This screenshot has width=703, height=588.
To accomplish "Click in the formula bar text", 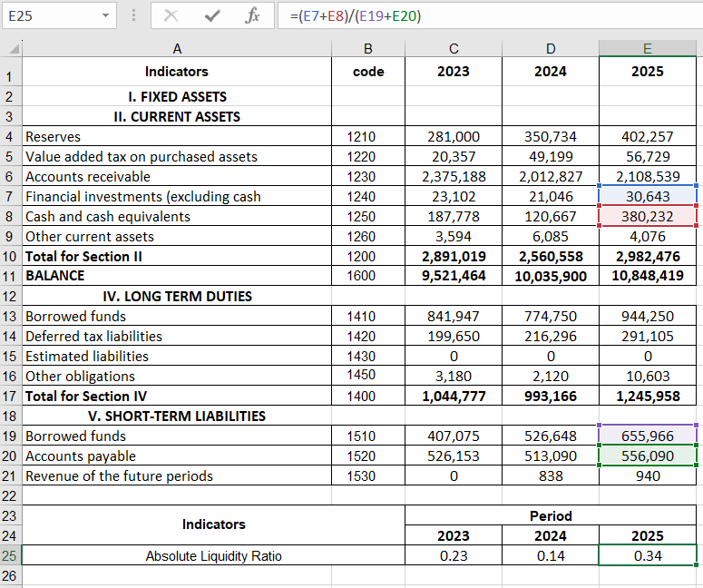I will point(490,16).
